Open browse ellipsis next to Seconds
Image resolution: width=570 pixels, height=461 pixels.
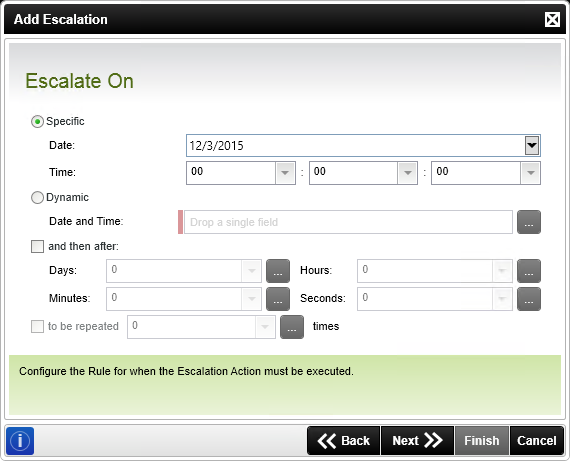[x=529, y=299]
